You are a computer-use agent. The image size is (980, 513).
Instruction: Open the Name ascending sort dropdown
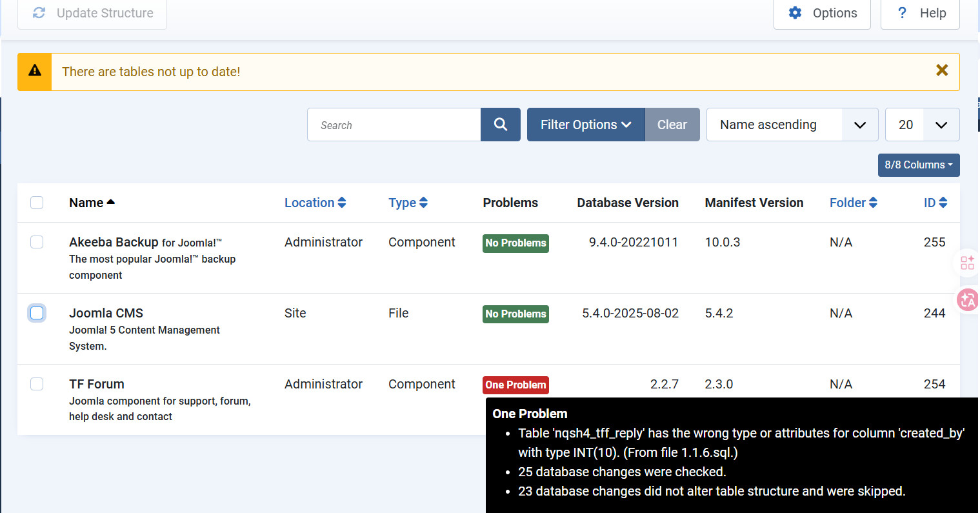click(x=792, y=125)
